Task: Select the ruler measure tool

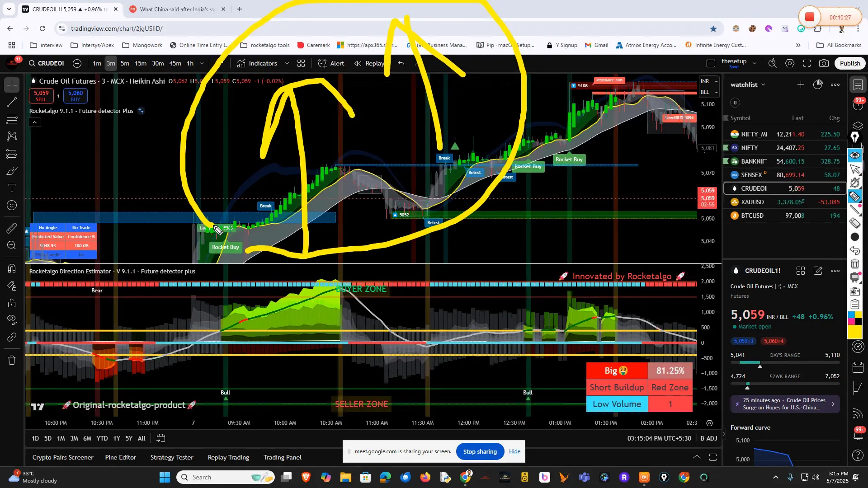Action: coord(12,228)
